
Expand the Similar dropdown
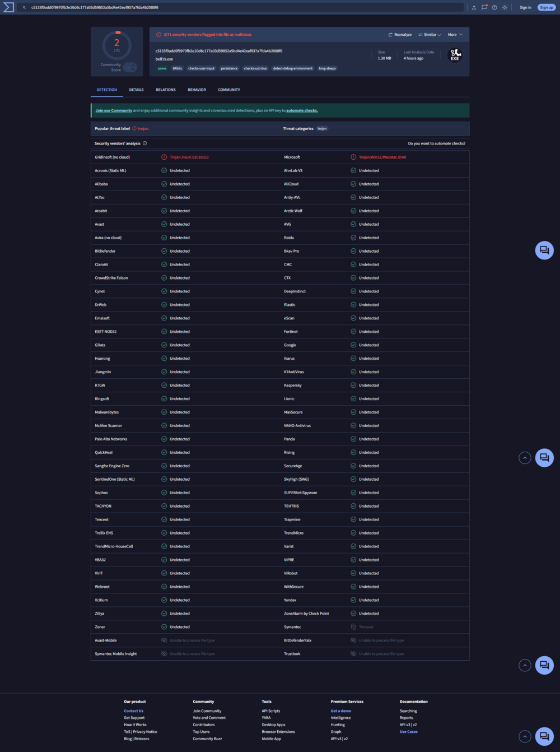430,35
